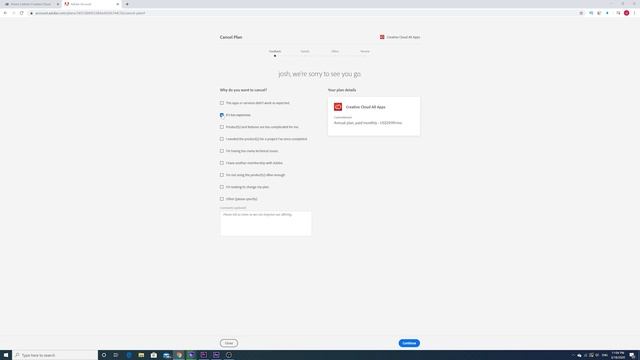Viewport: 640px width, 360px height.
Task: Click the browser address bar URL
Action: (x=90, y=13)
